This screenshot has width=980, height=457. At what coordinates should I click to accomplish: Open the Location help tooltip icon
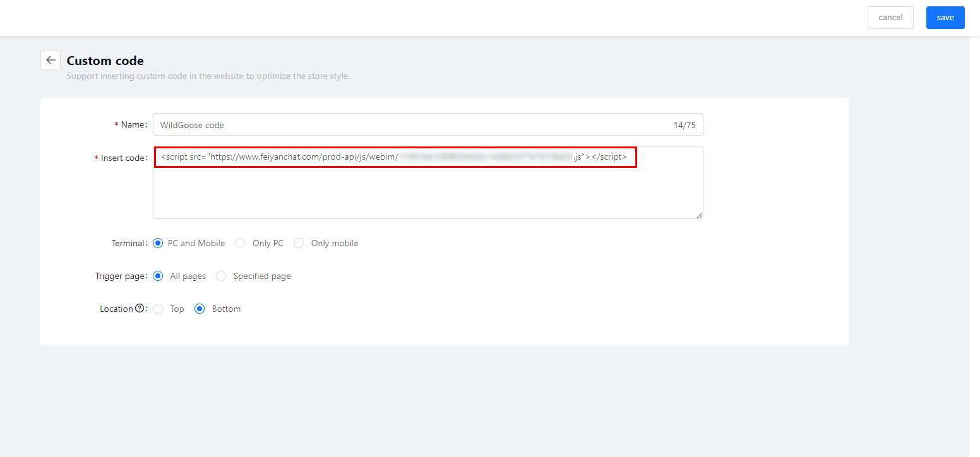click(140, 309)
